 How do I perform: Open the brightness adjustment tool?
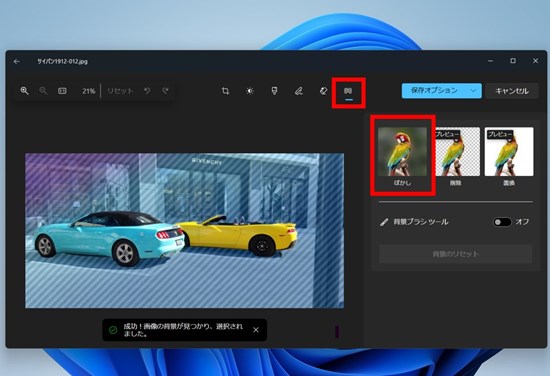pyautogui.click(x=250, y=91)
